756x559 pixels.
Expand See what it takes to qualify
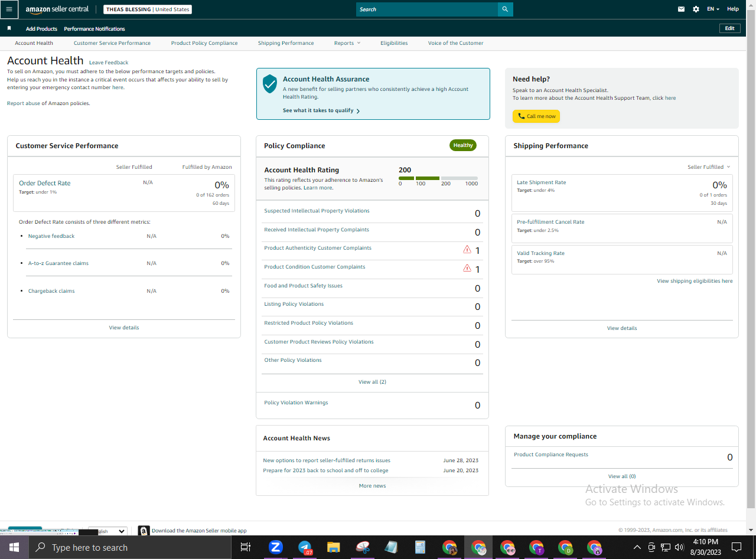(x=321, y=110)
